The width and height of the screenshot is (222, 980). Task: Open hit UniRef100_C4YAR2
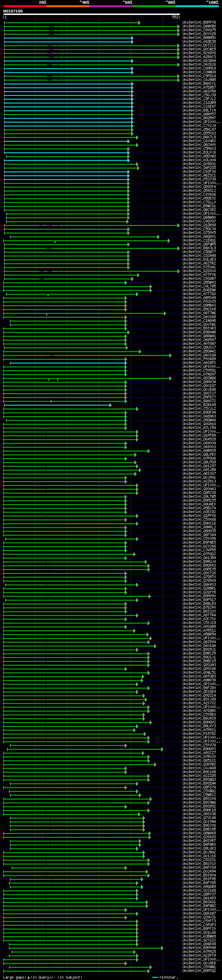pos(199,141)
